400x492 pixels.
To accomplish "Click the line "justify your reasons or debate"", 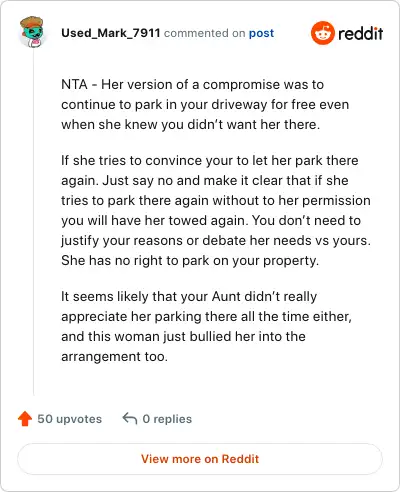I will point(216,241).
